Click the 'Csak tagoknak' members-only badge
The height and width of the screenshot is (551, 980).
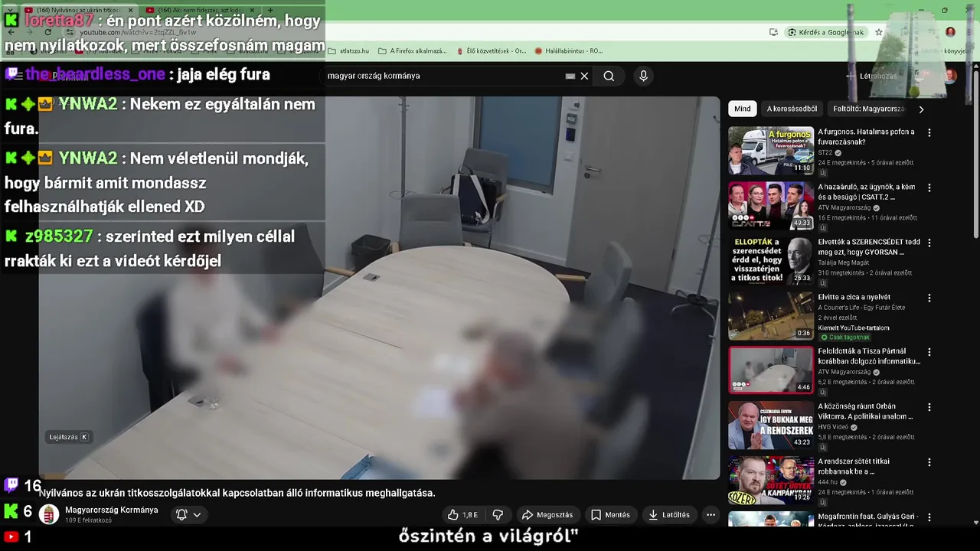844,337
